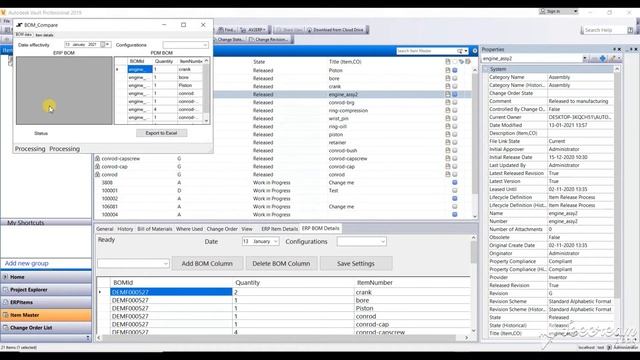
Task: Click the pencil edit icon in Properties toolbar
Action: point(613,59)
